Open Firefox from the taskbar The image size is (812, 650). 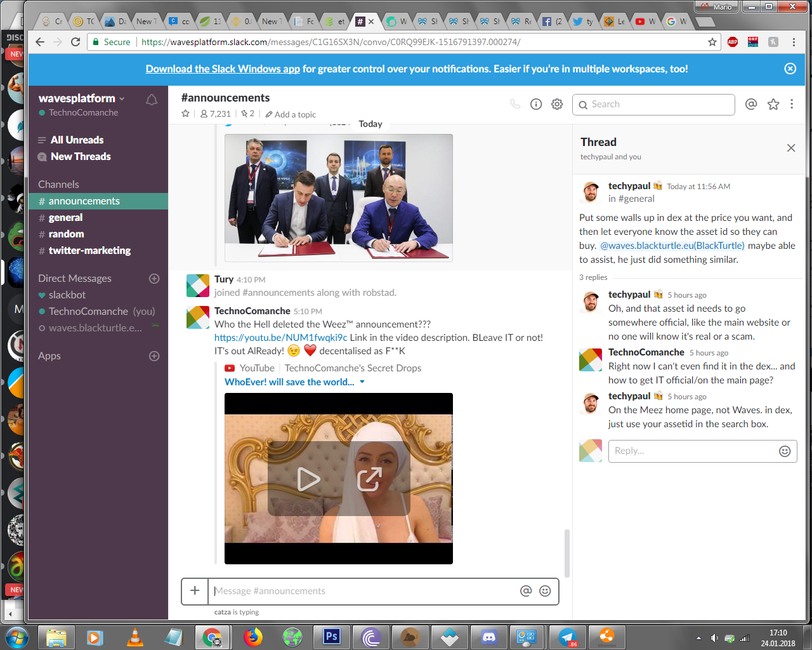[x=252, y=637]
